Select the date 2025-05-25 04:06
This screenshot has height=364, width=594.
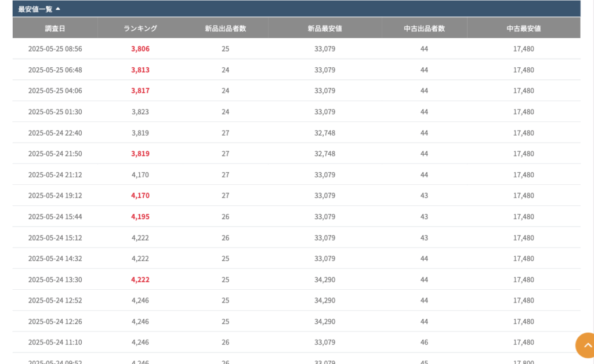coord(55,91)
